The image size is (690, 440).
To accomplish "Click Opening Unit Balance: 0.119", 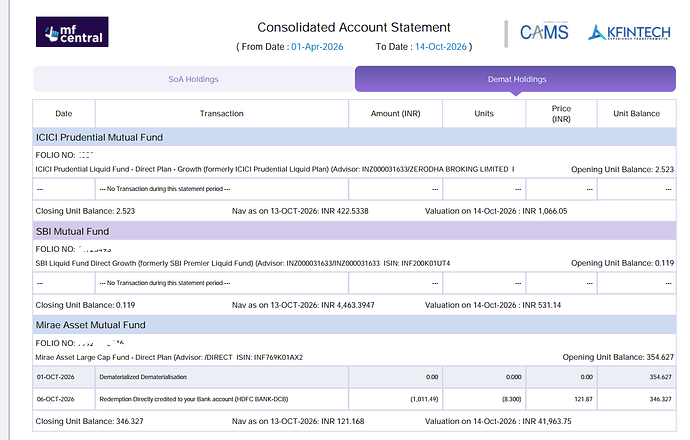I will click(x=622, y=263).
